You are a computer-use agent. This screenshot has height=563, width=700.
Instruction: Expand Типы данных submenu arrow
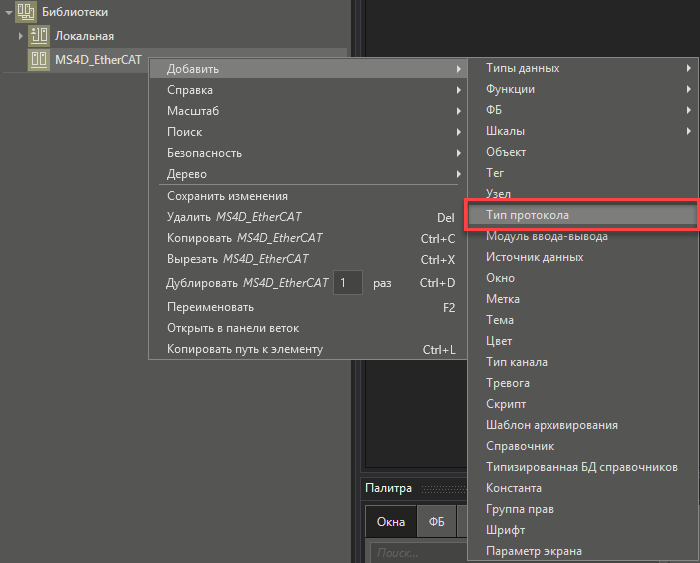click(689, 68)
